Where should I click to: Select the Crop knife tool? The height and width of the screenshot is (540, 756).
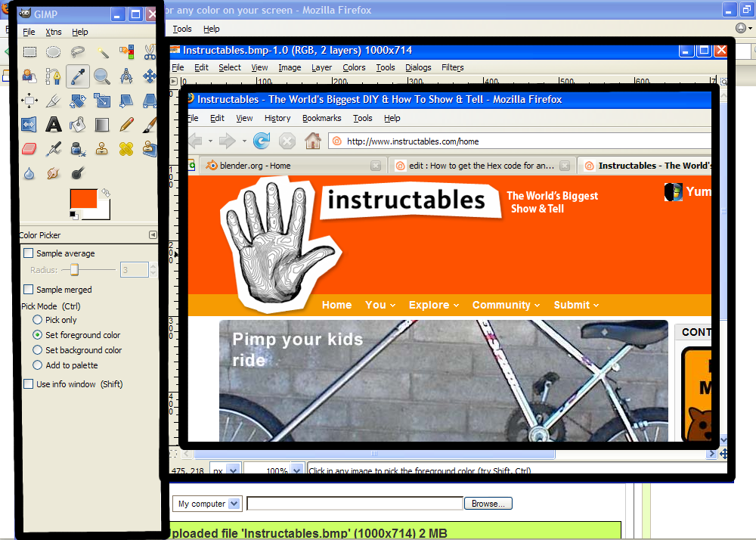(54, 101)
